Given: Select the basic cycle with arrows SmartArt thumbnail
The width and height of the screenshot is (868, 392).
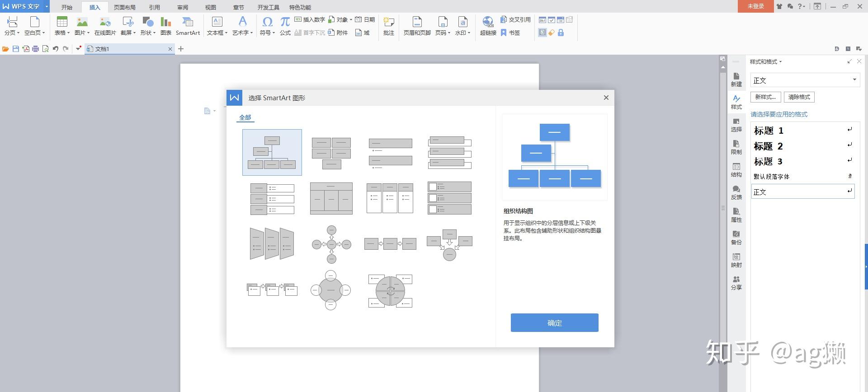Looking at the screenshot, I should (331, 244).
